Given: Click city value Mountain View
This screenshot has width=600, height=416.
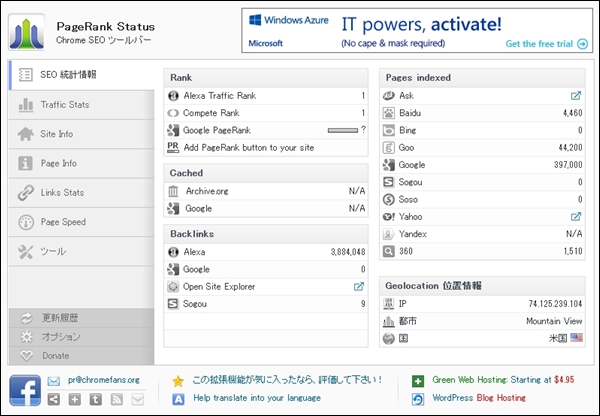Looking at the screenshot, I should click(554, 321).
